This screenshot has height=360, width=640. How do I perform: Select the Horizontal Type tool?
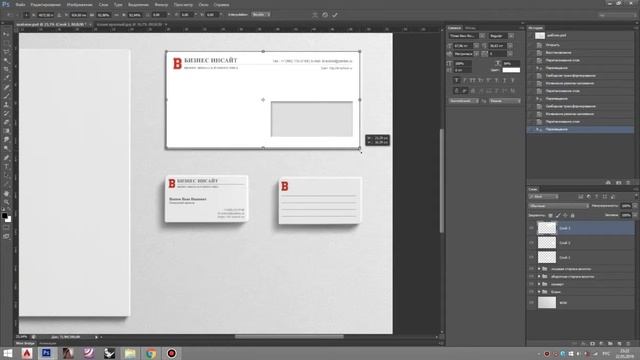pyautogui.click(x=6, y=167)
